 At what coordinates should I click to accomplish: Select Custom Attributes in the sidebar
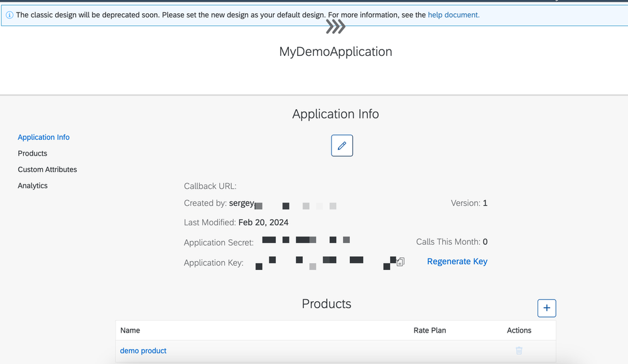(x=47, y=169)
